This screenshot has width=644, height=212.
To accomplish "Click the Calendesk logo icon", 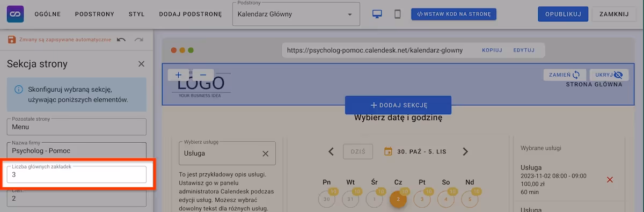I will (x=15, y=14).
